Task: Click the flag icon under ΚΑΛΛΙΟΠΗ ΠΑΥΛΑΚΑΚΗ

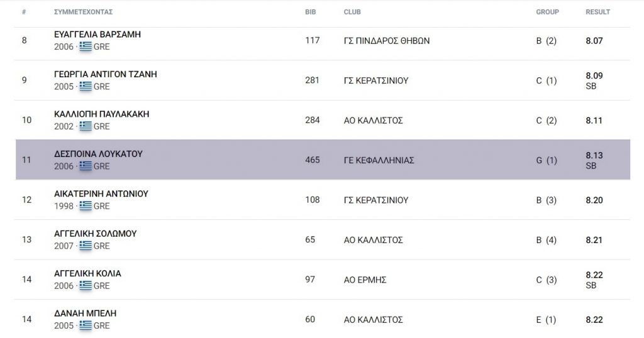Action: [86, 126]
